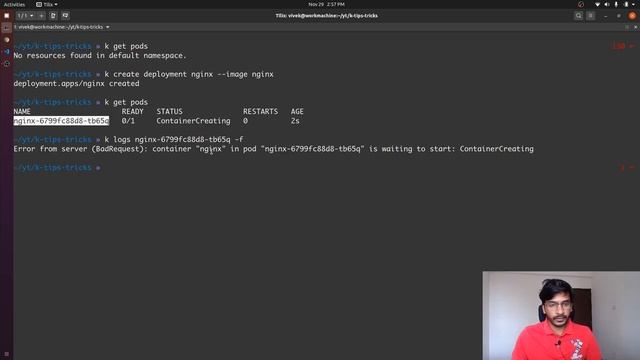Click the STATUS column header
Image resolution: width=640 pixels, height=360 pixels.
tap(169, 111)
